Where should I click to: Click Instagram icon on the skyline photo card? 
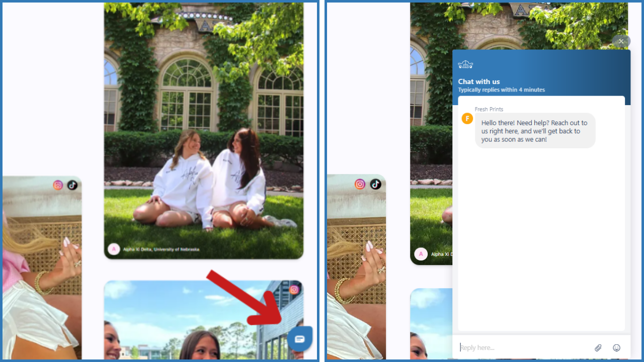tap(294, 290)
